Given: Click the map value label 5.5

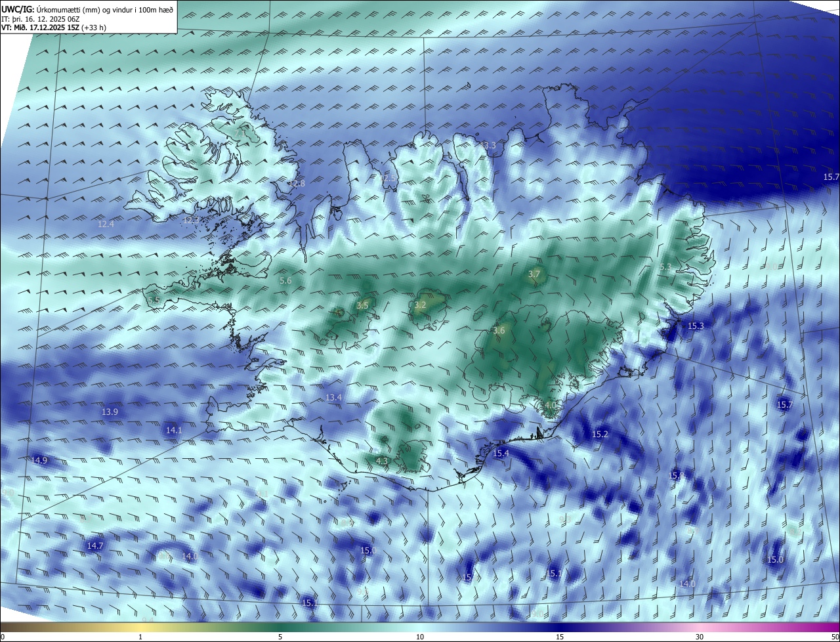Looking at the screenshot, I should pyautogui.click(x=154, y=300).
